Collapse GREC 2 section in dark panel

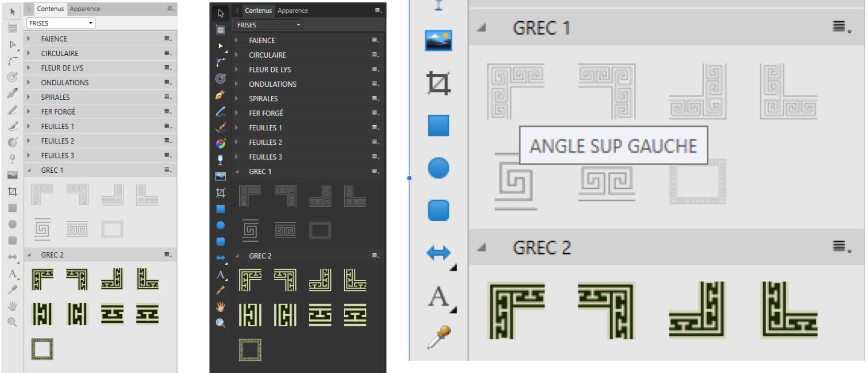237,256
